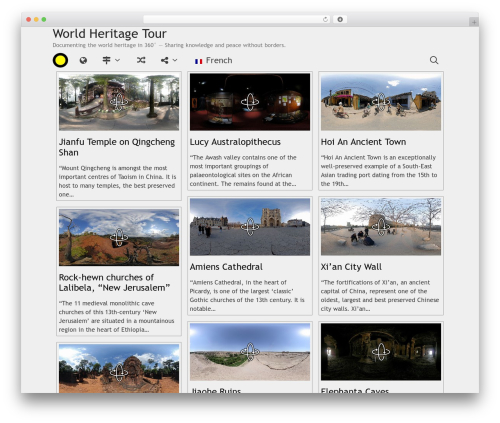Click Rock-hewn churches of Lalibela title
The height and width of the screenshot is (423, 500).
coord(114,282)
